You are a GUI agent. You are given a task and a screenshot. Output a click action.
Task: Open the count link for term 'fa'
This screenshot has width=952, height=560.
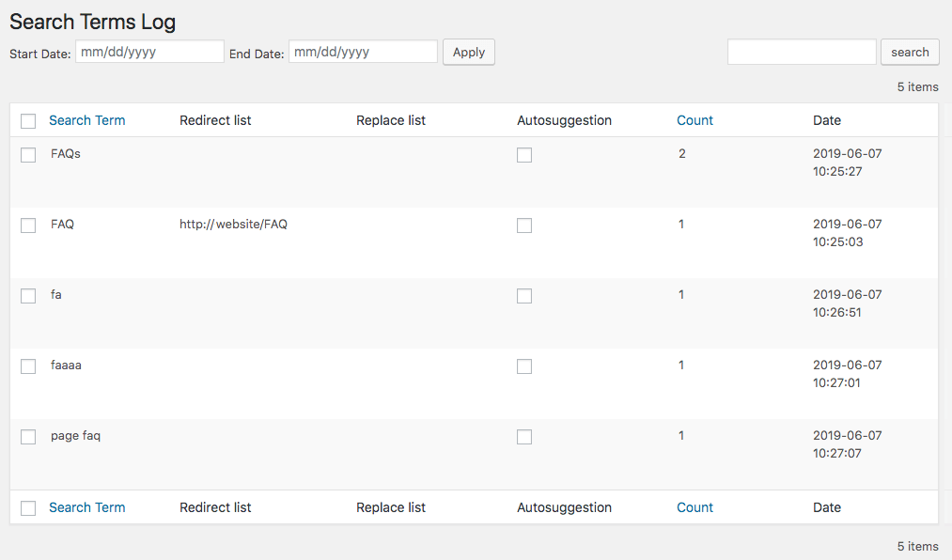pos(681,295)
